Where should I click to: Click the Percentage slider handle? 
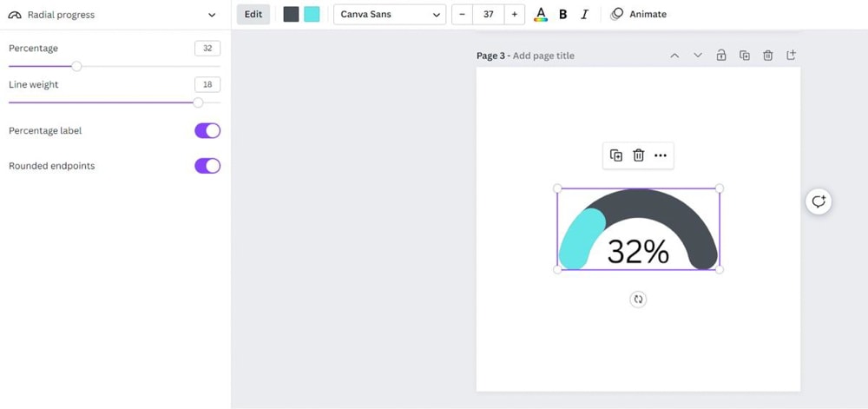77,66
